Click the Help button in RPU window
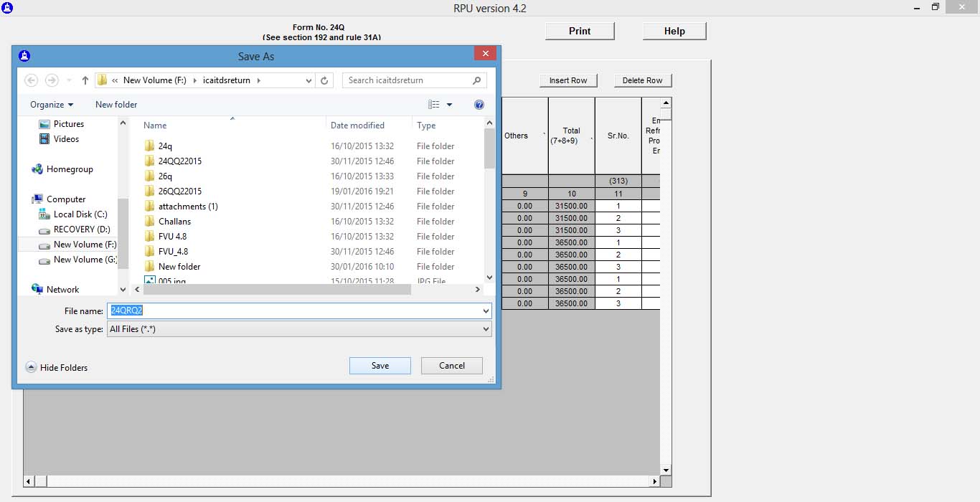The image size is (980, 502). 674,31
